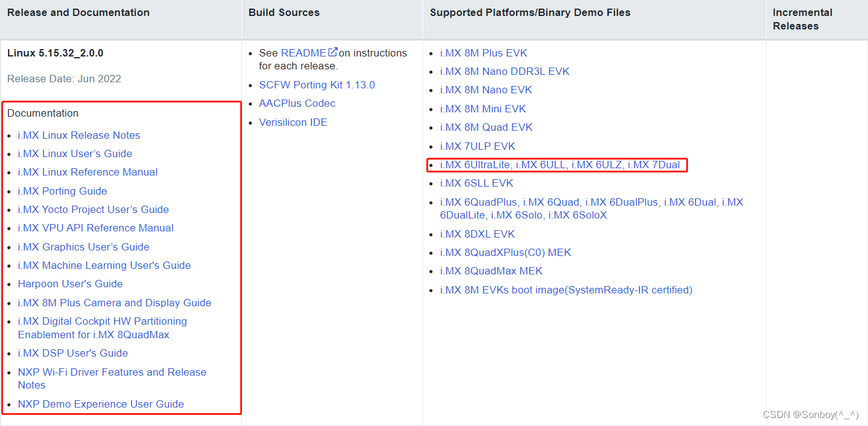Open i.MX Yocto Project User's Guide
The height and width of the screenshot is (426, 868).
[93, 209]
